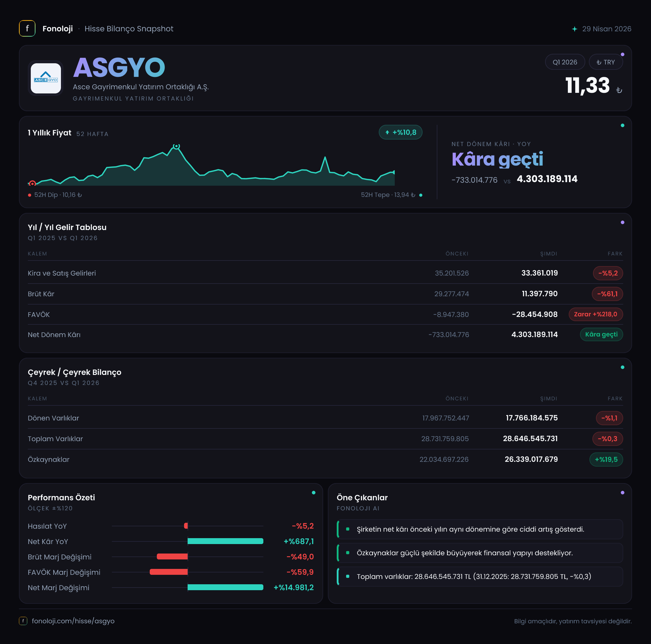
Task: Click the small Fonoloji logo in the footer
Action: coord(23,621)
